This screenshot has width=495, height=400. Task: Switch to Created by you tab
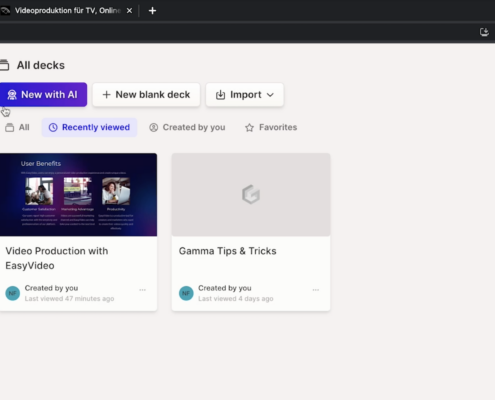pyautogui.click(x=187, y=127)
